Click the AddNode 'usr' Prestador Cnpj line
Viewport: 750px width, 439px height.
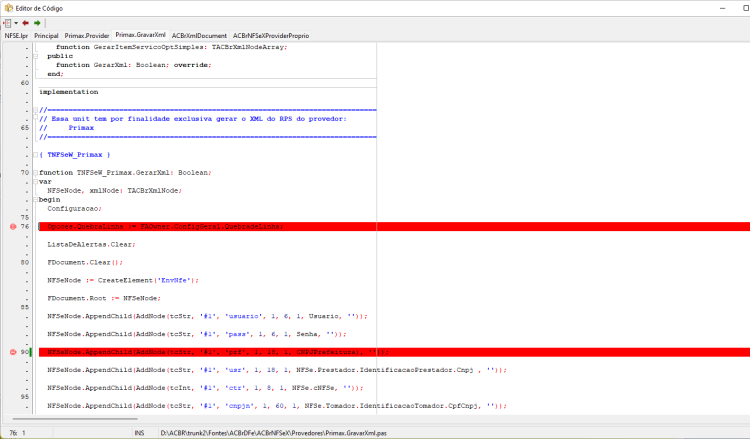click(277, 370)
